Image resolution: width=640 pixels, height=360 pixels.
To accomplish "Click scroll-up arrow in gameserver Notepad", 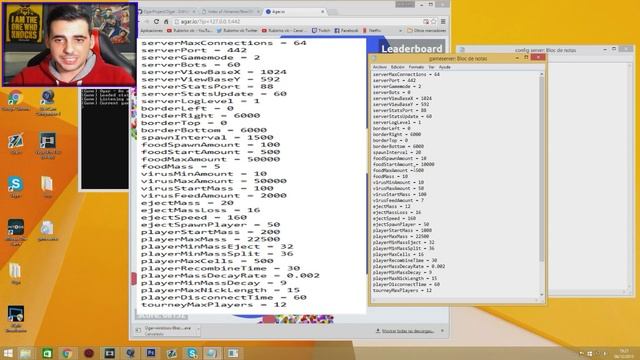I will pyautogui.click(x=542, y=74).
